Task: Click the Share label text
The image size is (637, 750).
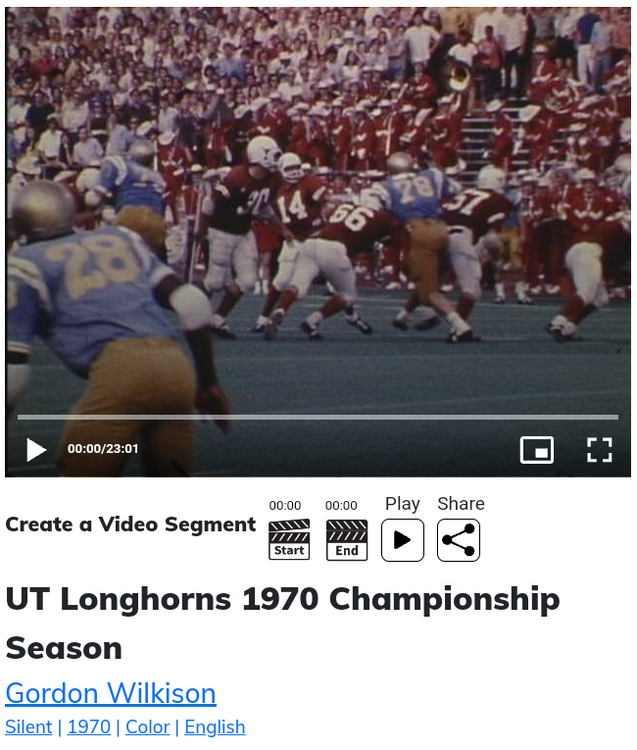Action: pyautogui.click(x=461, y=504)
